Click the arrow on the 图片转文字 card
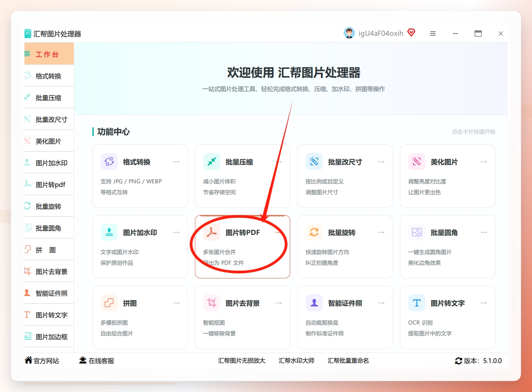Screen dimensions: 532x392 484,303
